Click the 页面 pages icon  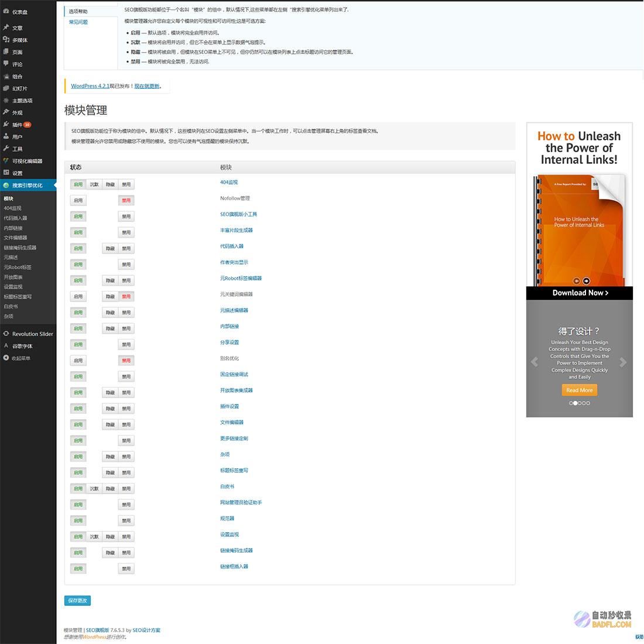(6, 52)
